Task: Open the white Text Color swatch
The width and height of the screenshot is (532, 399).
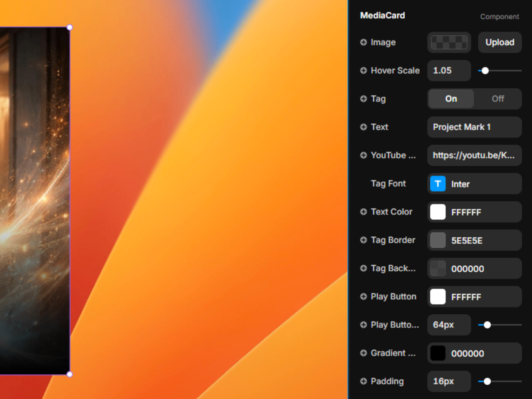Action: pyautogui.click(x=438, y=212)
